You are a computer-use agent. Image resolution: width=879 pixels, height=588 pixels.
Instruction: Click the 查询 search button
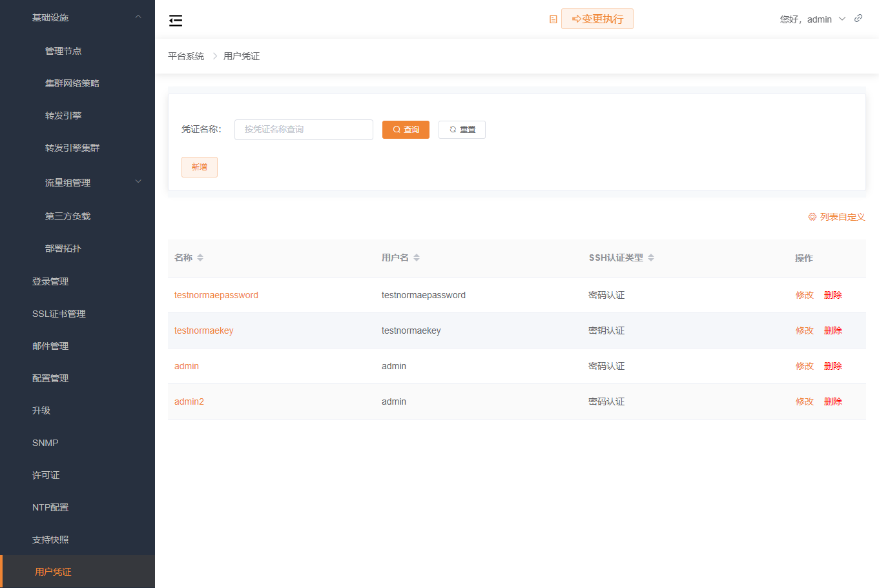pyautogui.click(x=406, y=130)
